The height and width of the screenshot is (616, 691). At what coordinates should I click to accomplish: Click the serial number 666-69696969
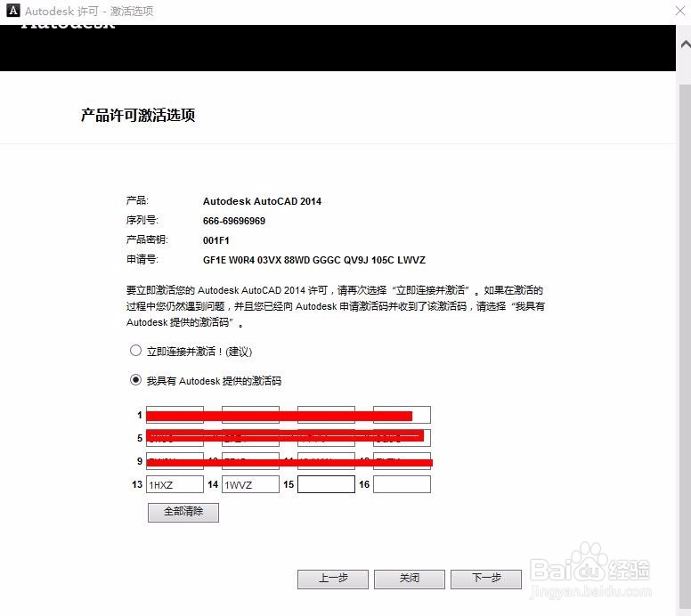[234, 221]
